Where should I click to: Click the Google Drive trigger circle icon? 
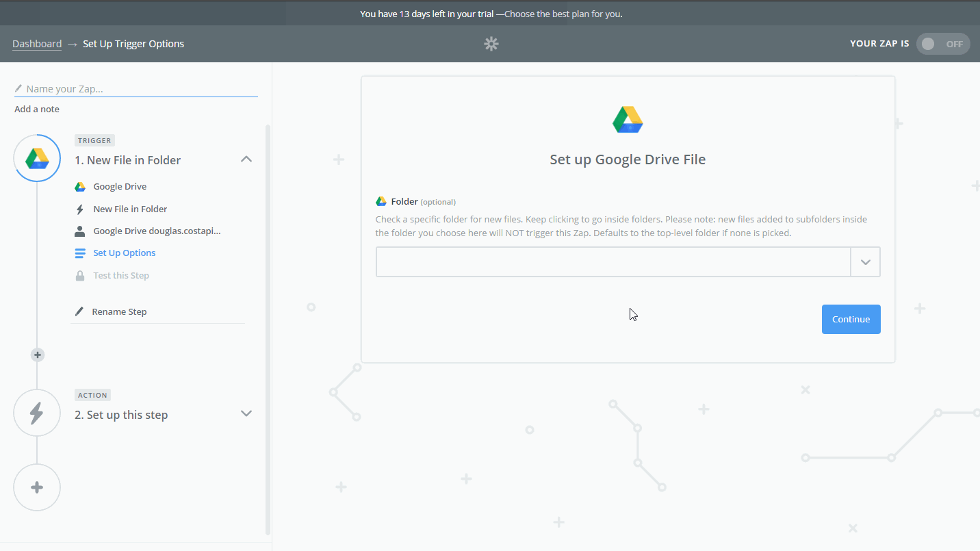[x=37, y=158]
